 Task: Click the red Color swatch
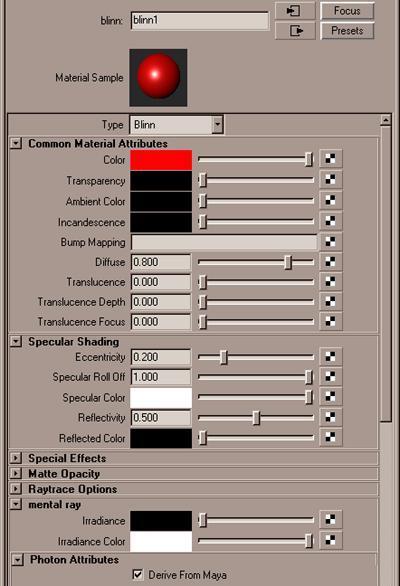pyautogui.click(x=161, y=160)
